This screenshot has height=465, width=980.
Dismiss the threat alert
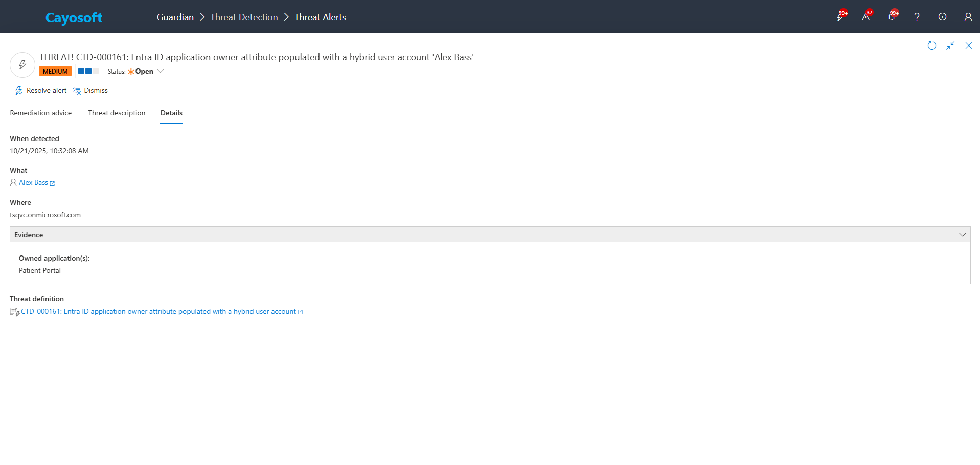click(90, 91)
